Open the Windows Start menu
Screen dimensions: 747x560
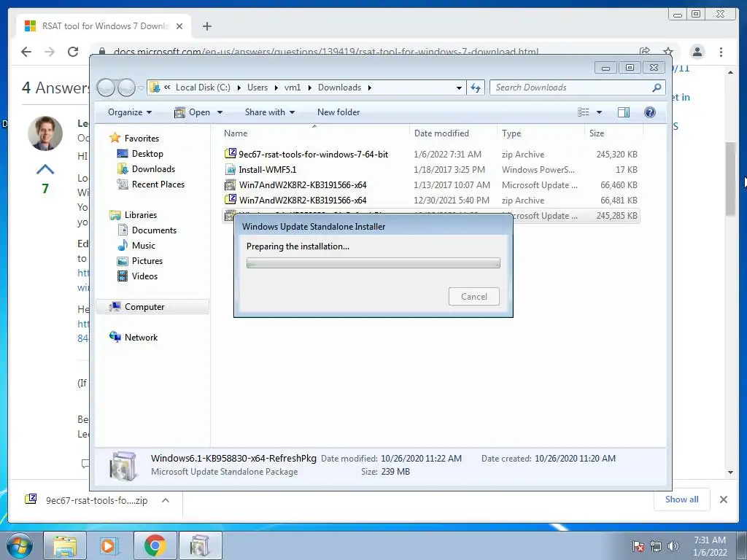[x=18, y=545]
